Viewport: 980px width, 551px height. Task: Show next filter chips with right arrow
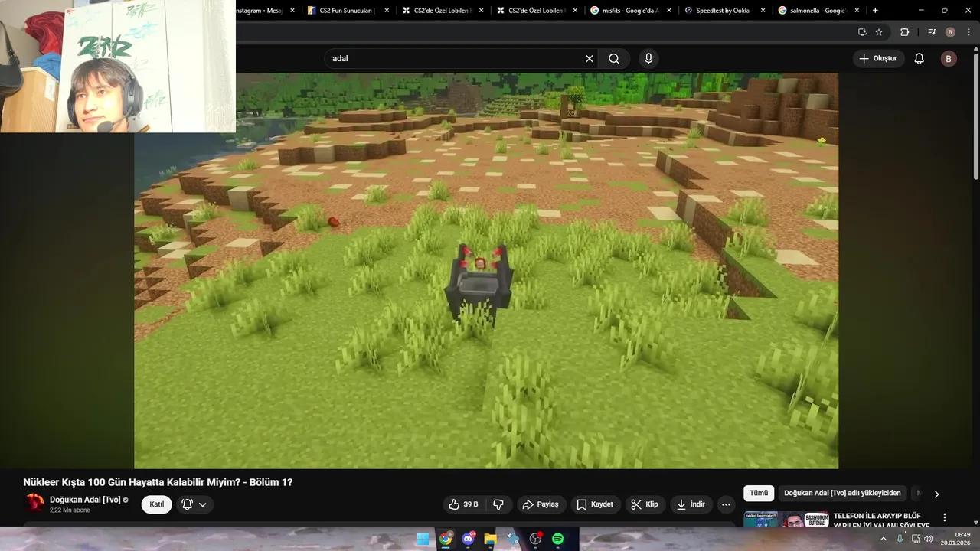click(x=936, y=494)
